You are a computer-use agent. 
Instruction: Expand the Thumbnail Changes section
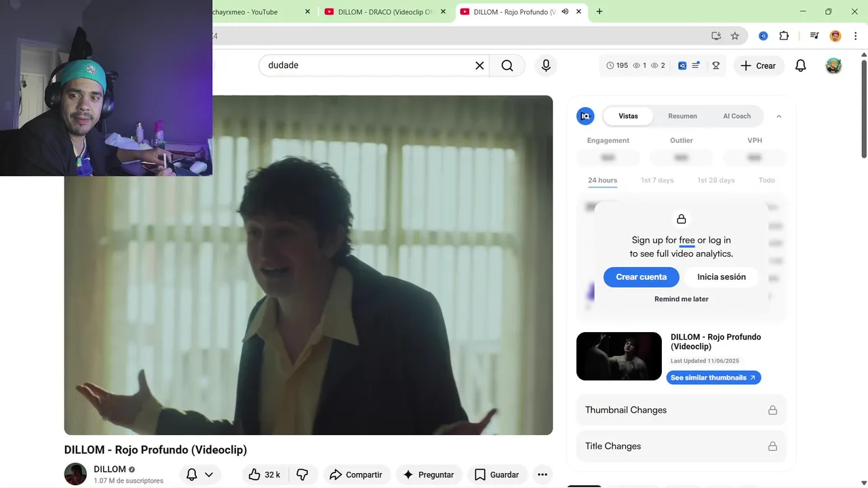coord(682,410)
